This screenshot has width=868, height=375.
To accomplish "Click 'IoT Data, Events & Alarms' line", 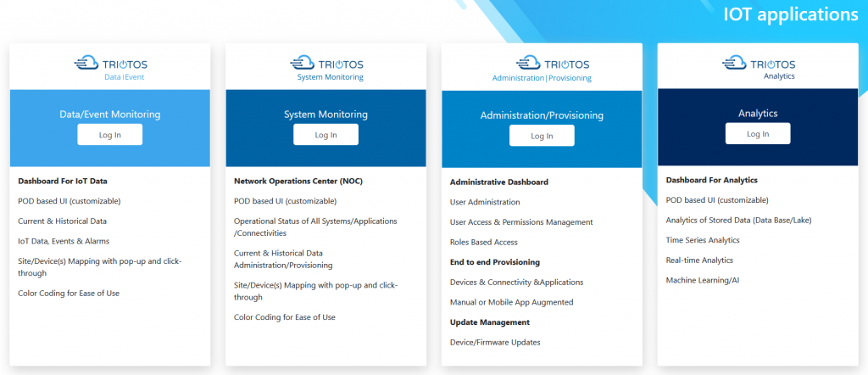I will point(64,241).
